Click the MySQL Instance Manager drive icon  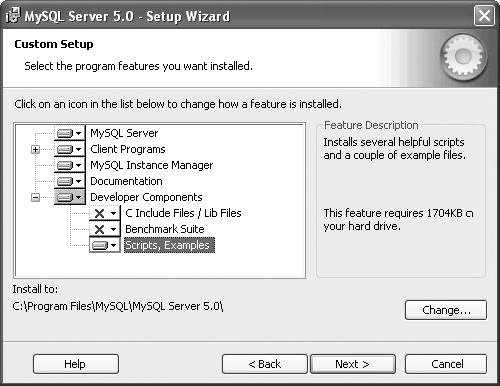click(65, 165)
